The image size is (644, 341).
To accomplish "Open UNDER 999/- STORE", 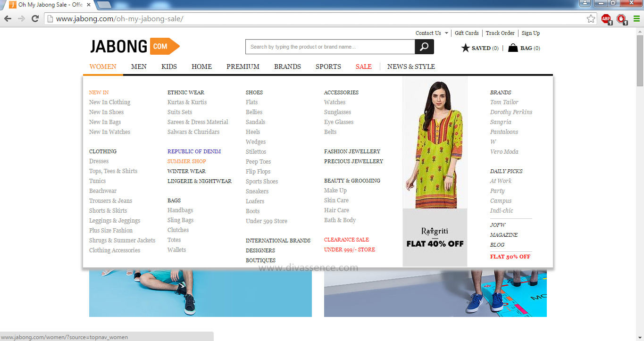I will (349, 250).
